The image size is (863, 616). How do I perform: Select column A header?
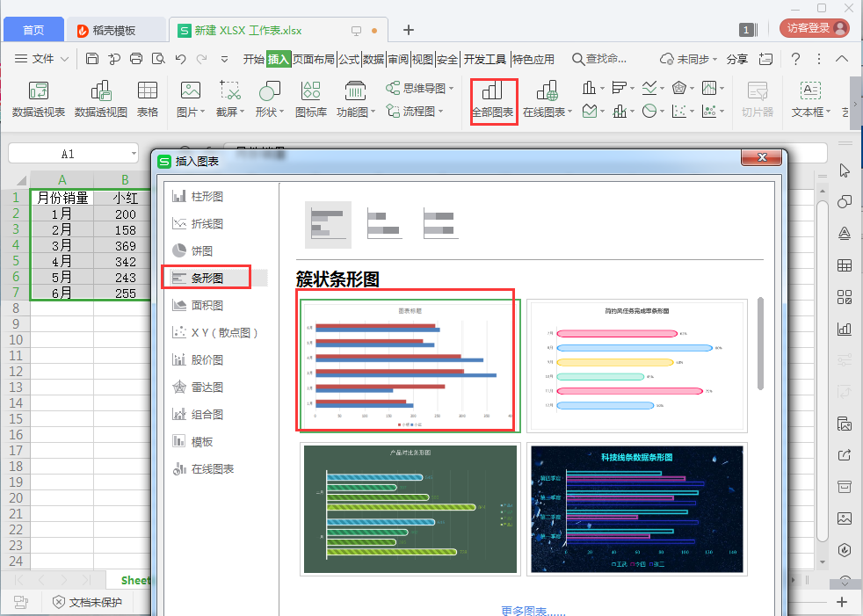[62, 179]
